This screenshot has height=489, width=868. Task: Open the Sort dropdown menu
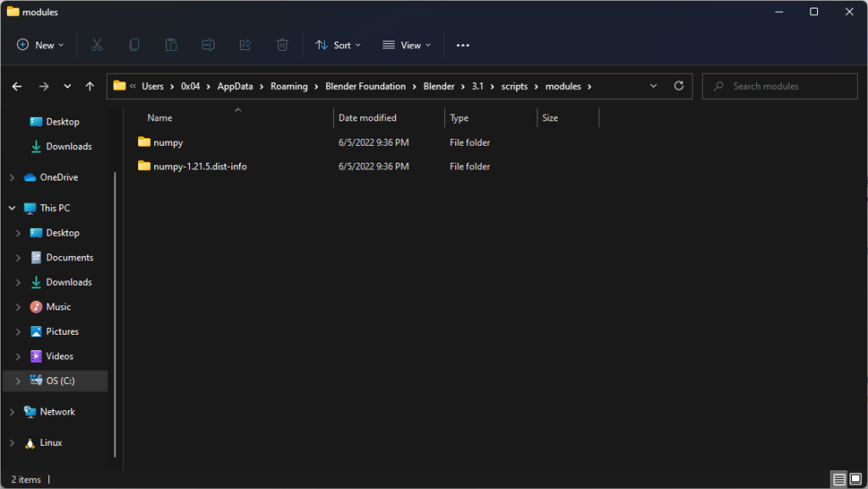pyautogui.click(x=338, y=45)
